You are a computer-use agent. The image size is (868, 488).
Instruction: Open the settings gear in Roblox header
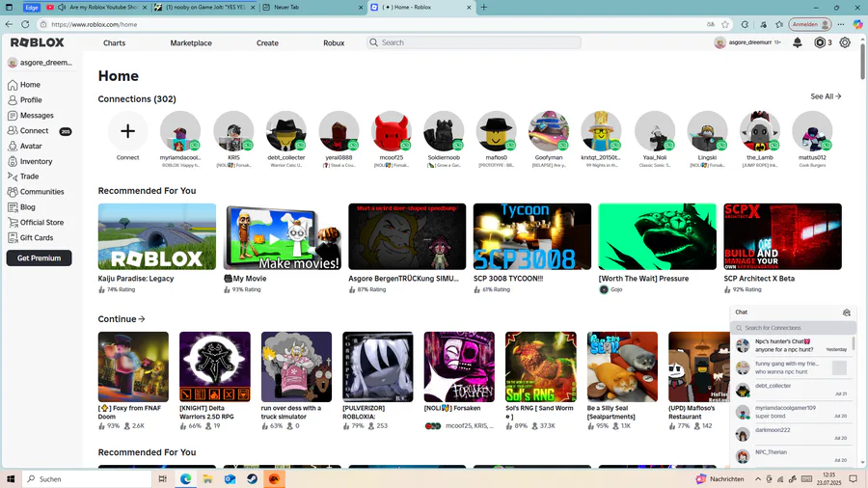click(x=845, y=42)
